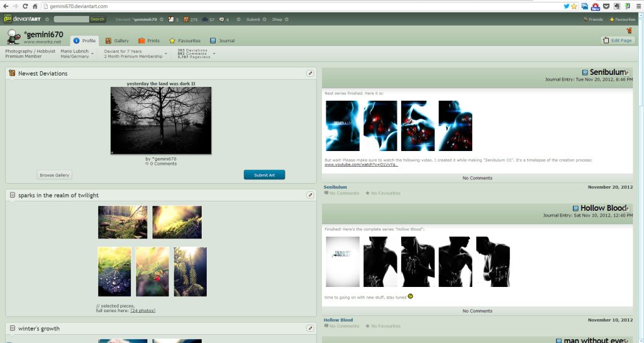The height and width of the screenshot is (343, 644).
Task: Click the Browse Gallery button
Action: (x=55, y=175)
